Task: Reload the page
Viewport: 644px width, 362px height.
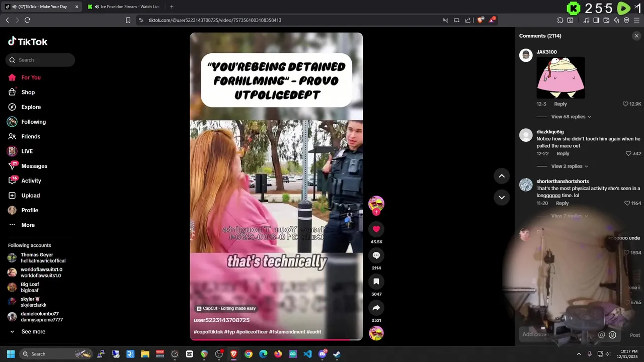Action: click(27, 20)
